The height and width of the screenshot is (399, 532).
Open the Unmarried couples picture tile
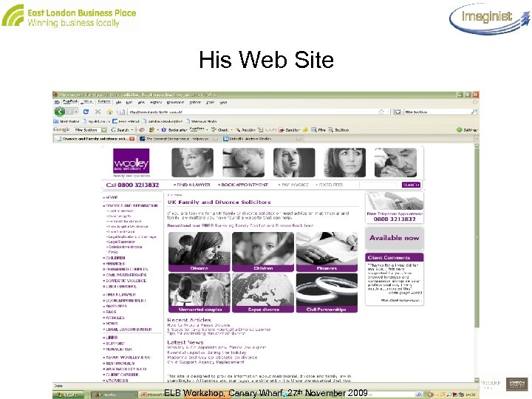(199, 293)
